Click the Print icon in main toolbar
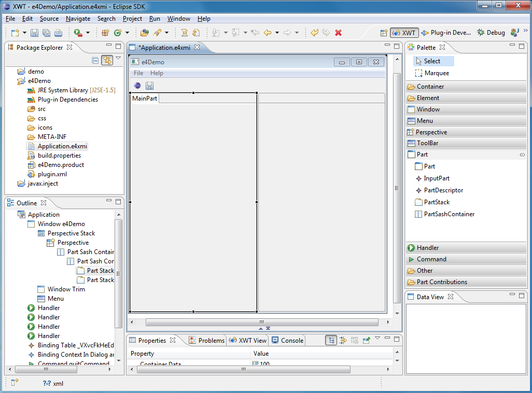Screen dimensions: 532x393 (59, 33)
